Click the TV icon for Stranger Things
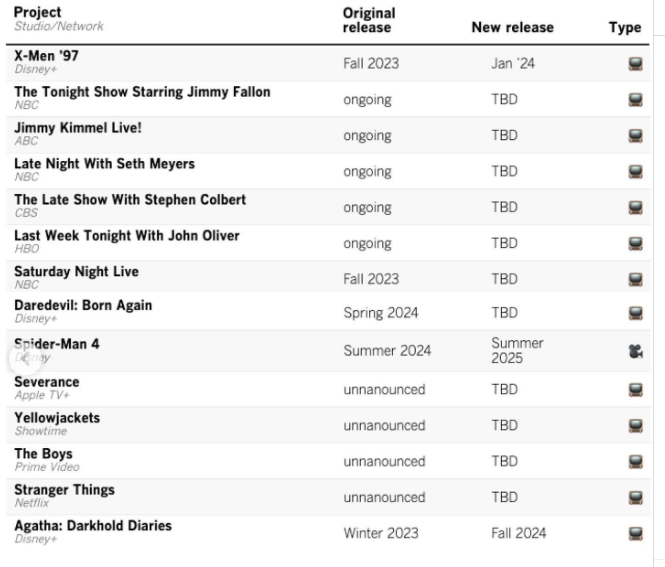Screen dimensions: 665x567 634,497
